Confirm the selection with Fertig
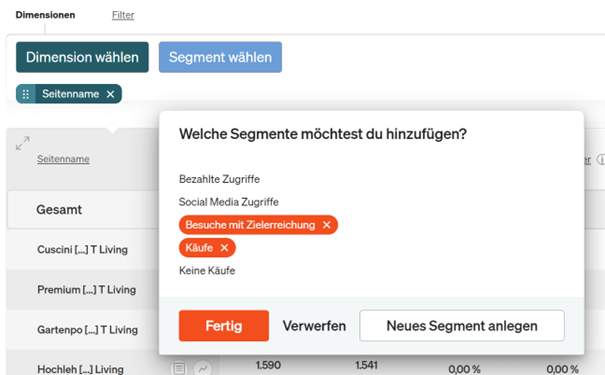 click(x=224, y=326)
